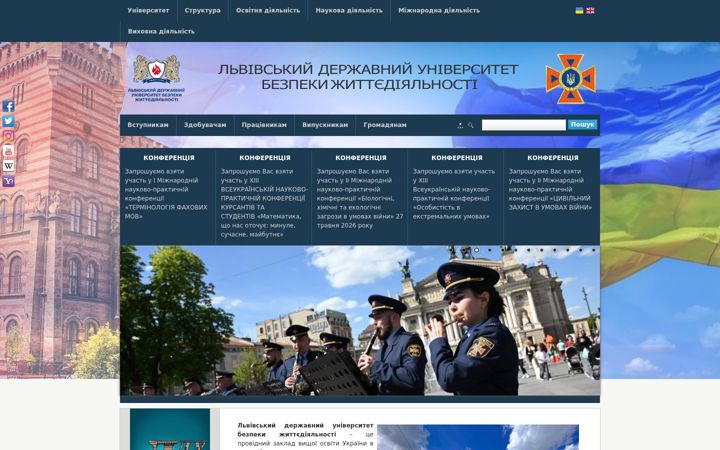Open the Міжнародна діяльність menu
The height and width of the screenshot is (450, 720).
pos(439,11)
